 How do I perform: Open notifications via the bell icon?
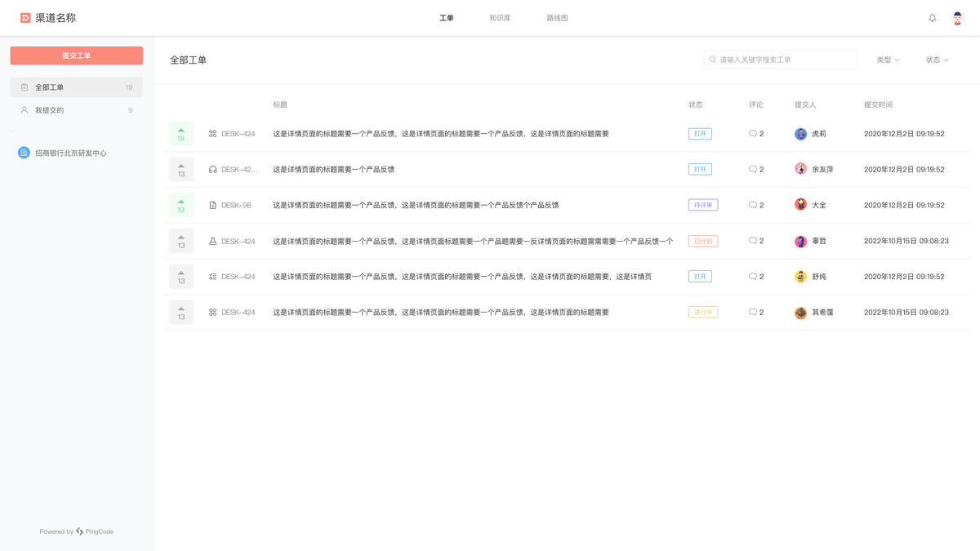pos(932,17)
